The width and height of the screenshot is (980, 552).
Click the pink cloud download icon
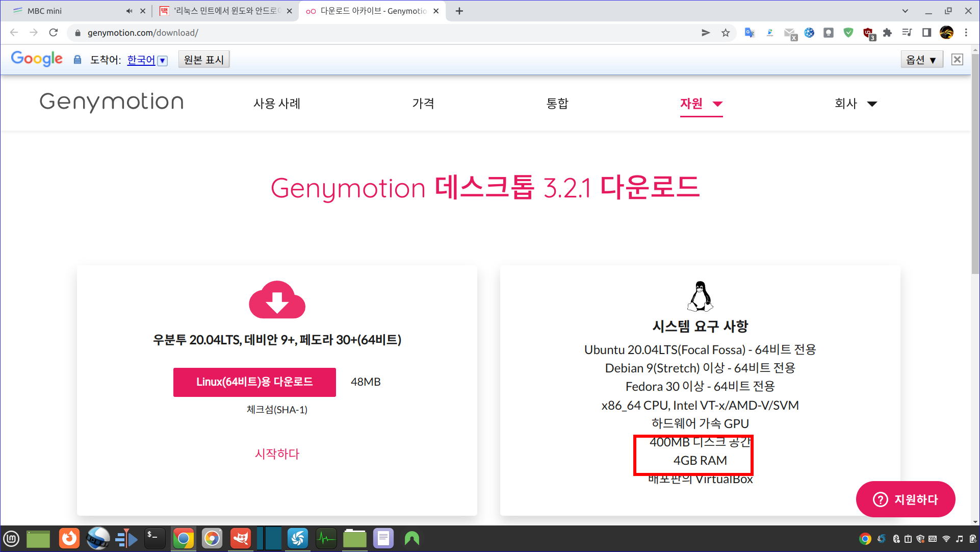(277, 300)
